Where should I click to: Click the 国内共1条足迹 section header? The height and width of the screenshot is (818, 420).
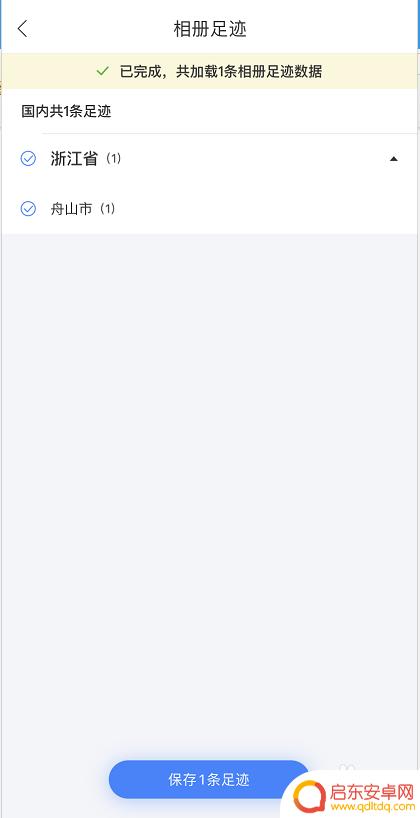[66, 111]
